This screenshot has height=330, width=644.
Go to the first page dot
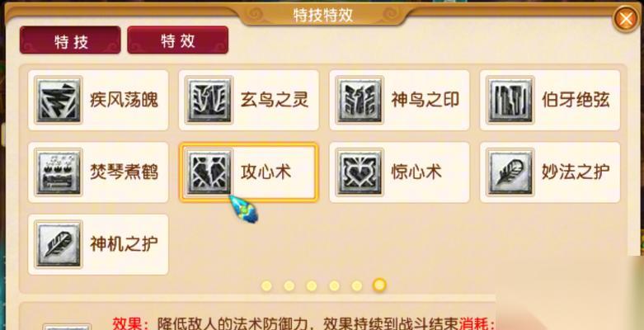(266, 285)
